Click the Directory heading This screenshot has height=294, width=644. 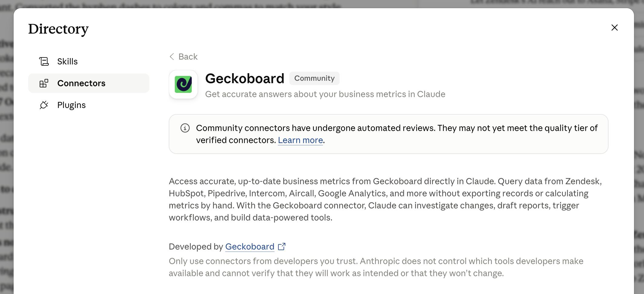pyautogui.click(x=58, y=29)
